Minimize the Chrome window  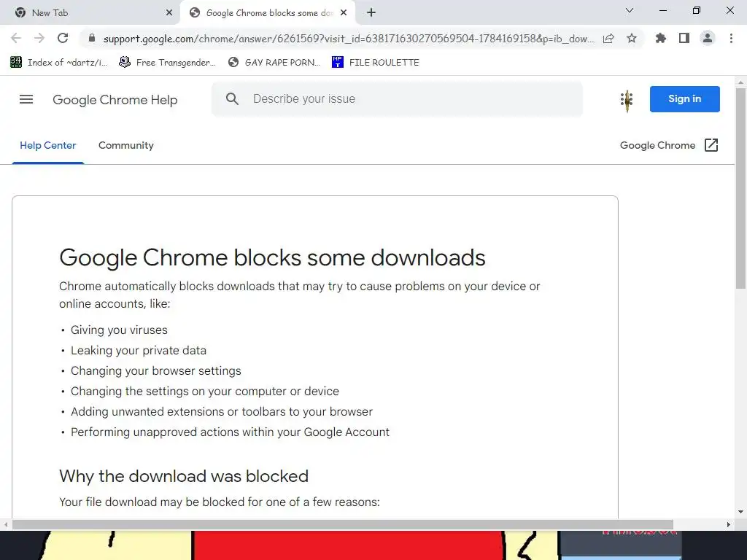click(x=662, y=10)
